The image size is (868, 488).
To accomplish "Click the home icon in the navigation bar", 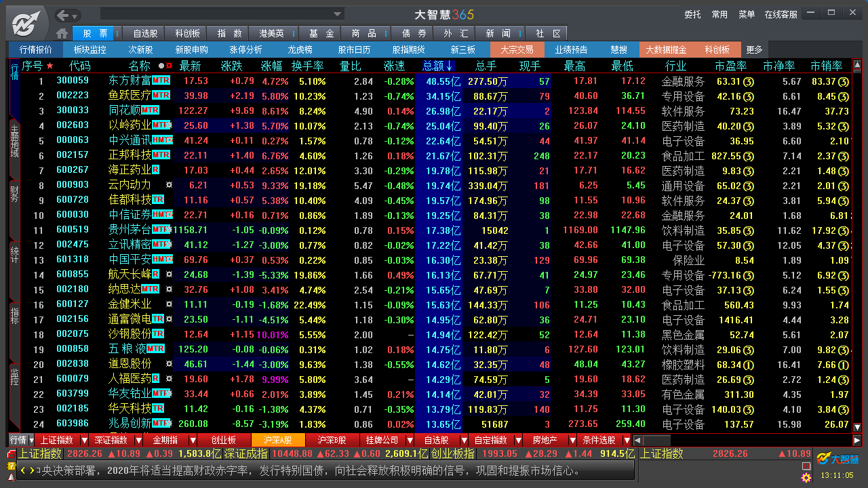I will point(62,33).
